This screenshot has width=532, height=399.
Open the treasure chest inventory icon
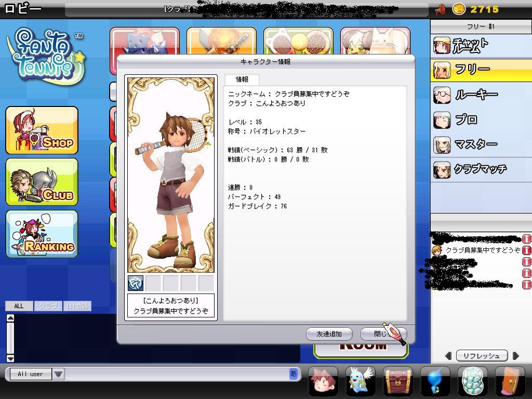coord(398,381)
